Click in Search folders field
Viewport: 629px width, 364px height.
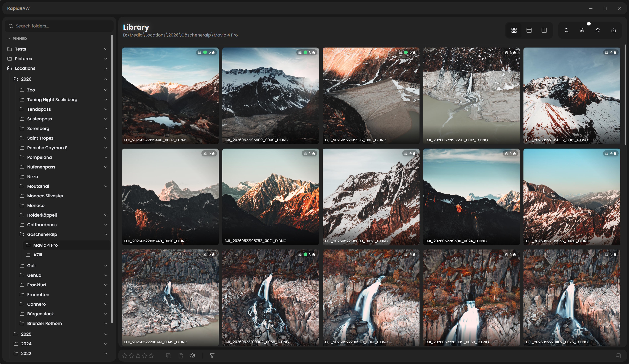59,26
